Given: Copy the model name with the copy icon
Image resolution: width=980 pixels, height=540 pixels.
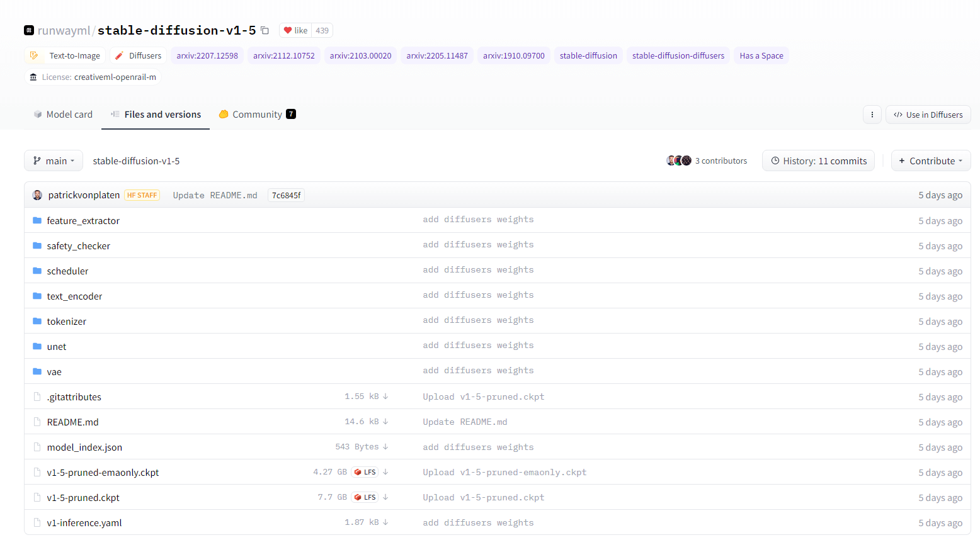Looking at the screenshot, I should click(x=265, y=30).
